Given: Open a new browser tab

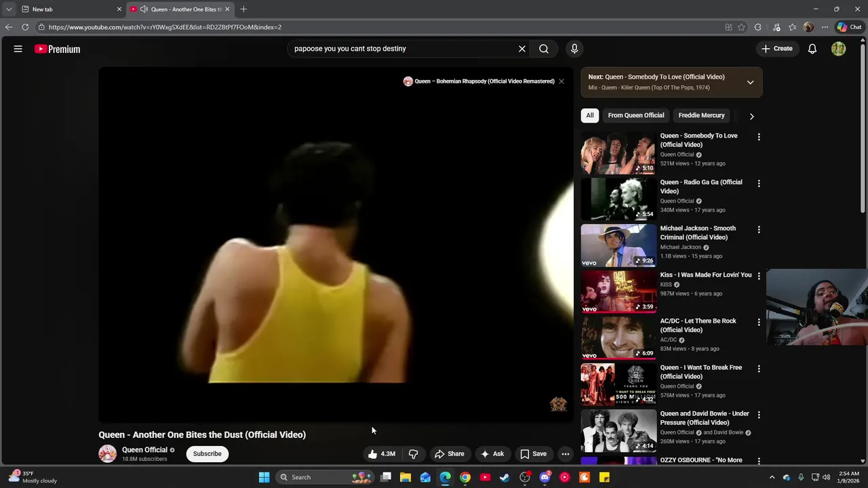Looking at the screenshot, I should (243, 9).
